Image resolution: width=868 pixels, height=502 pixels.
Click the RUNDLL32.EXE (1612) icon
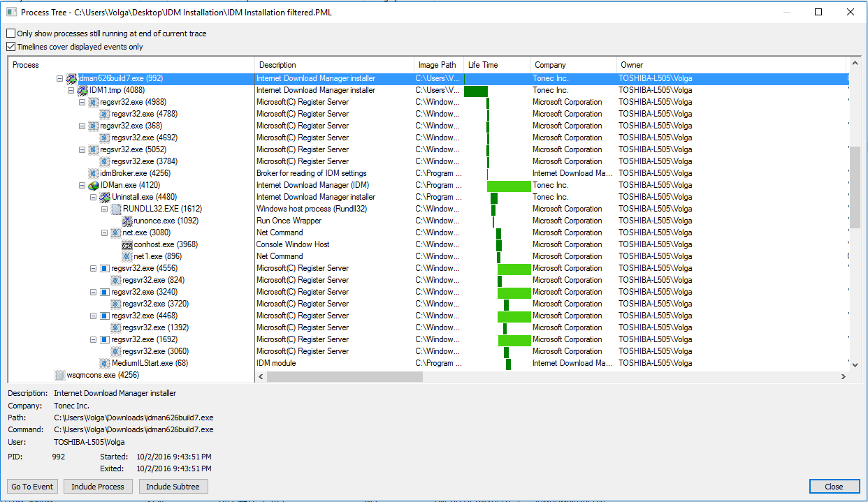pyautogui.click(x=116, y=209)
